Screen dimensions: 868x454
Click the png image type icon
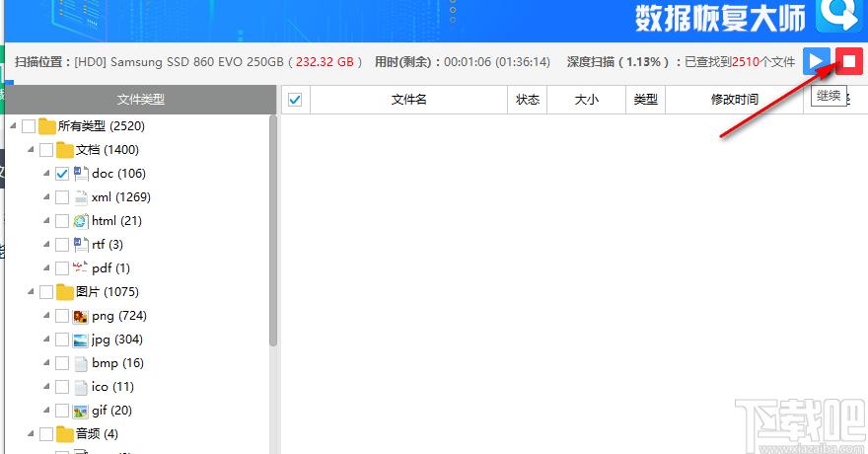coord(81,316)
